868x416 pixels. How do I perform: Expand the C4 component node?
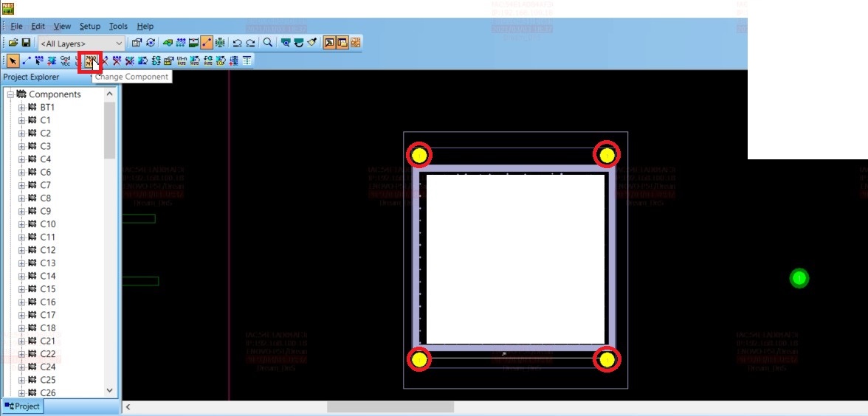click(21, 159)
